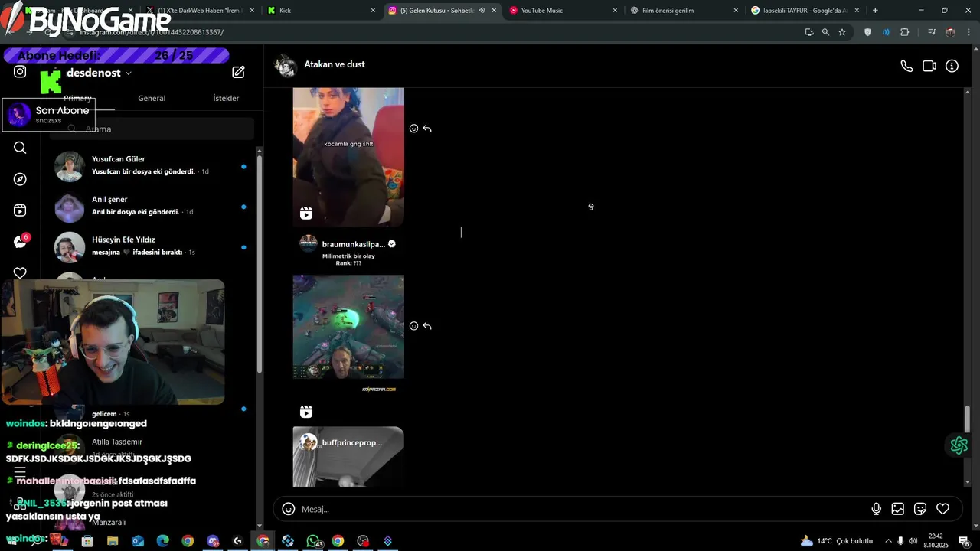Screen dimensions: 980x551
Task: Start an audio call with Atakan ve dust
Action: click(906, 67)
